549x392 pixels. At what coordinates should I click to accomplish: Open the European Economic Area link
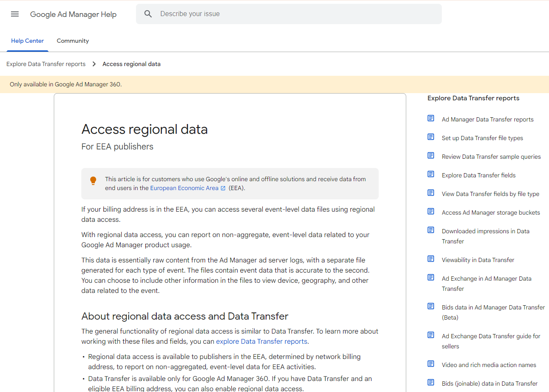pyautogui.click(x=184, y=188)
